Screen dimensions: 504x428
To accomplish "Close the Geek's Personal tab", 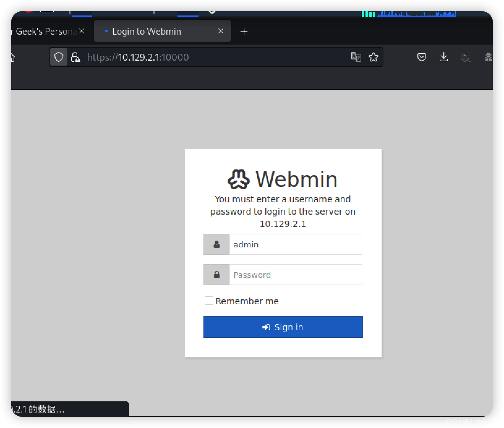I will (x=82, y=31).
